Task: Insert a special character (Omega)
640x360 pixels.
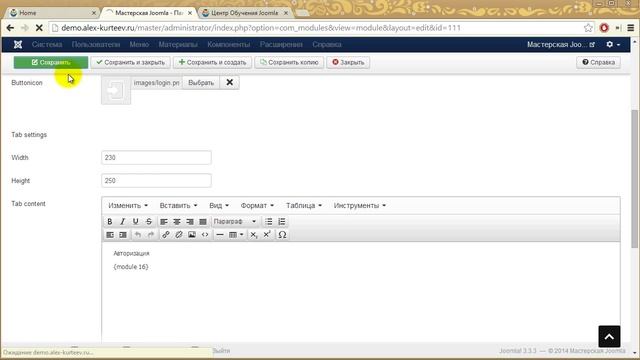Action: click(x=282, y=235)
